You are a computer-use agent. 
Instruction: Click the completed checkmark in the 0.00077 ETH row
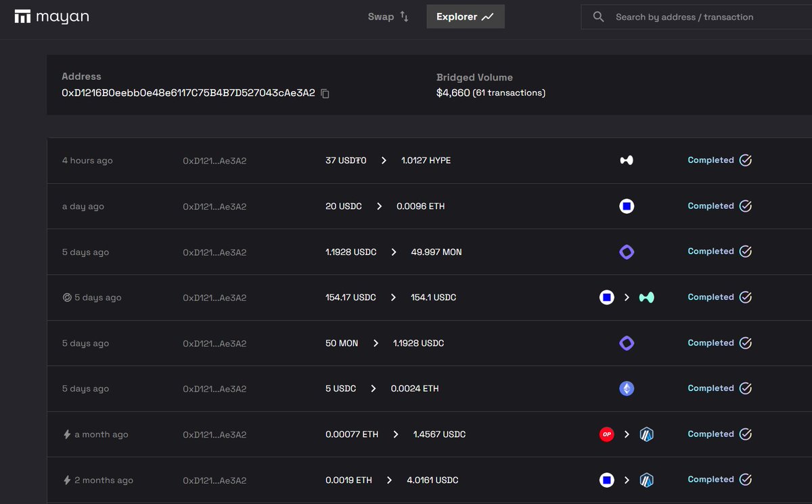click(745, 434)
